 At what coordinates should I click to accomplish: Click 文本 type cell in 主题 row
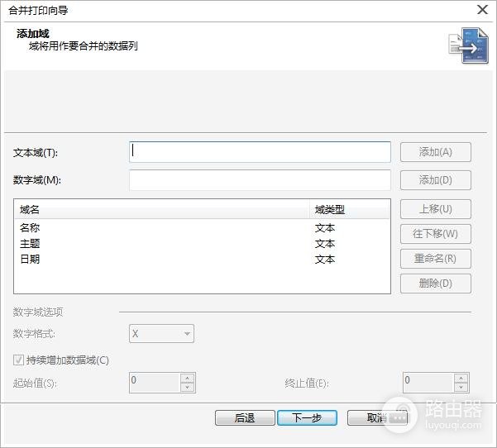(x=325, y=244)
